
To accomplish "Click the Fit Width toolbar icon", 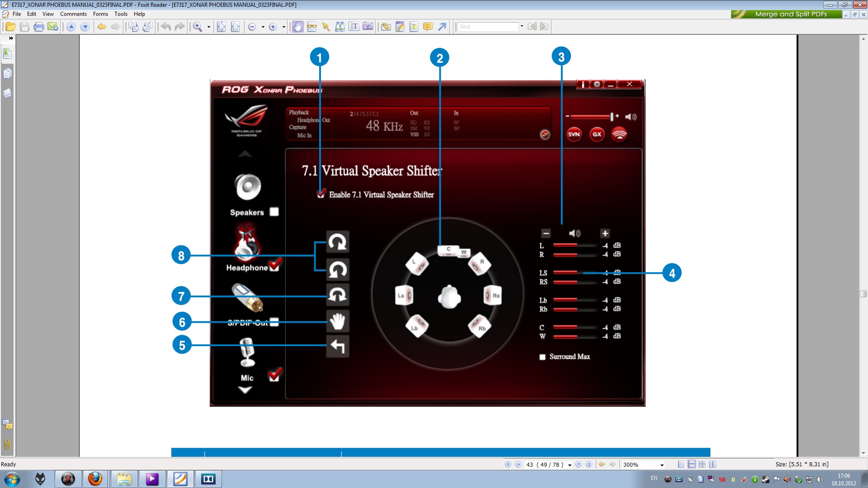I will point(235,27).
